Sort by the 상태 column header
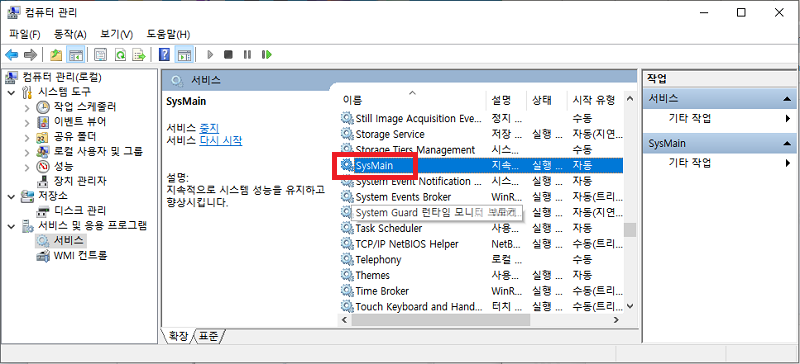Viewport: 800px width, 364px height. (546, 99)
